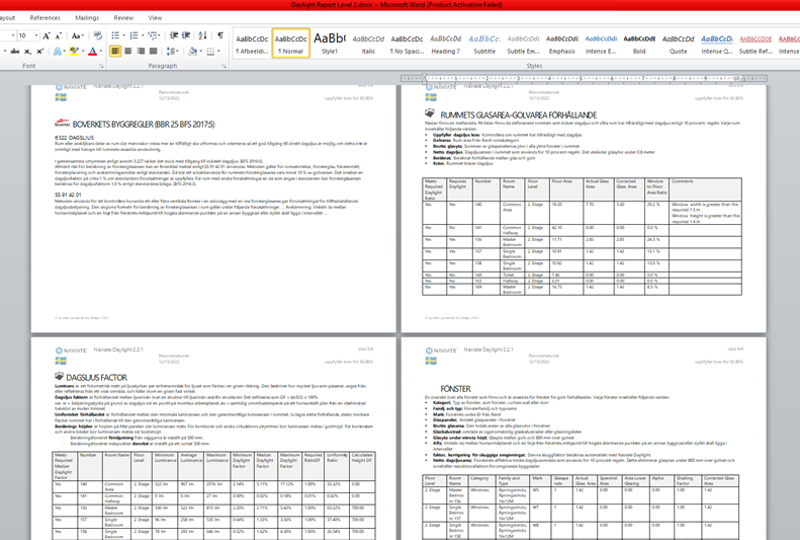
Task: Click the DAGSLJUS FACTOR heading
Action: click(x=96, y=378)
